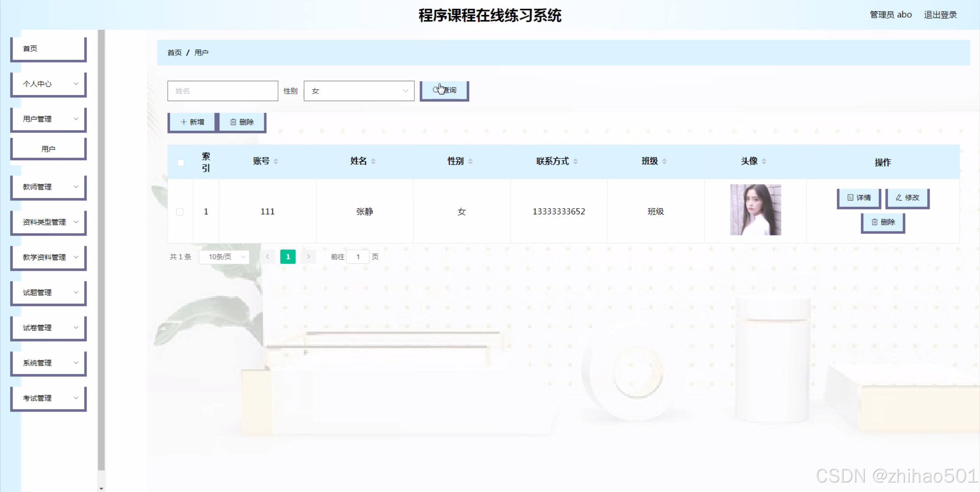The image size is (980, 492).
Task: Sort the 性别 column with its sort arrows
Action: 470,161
